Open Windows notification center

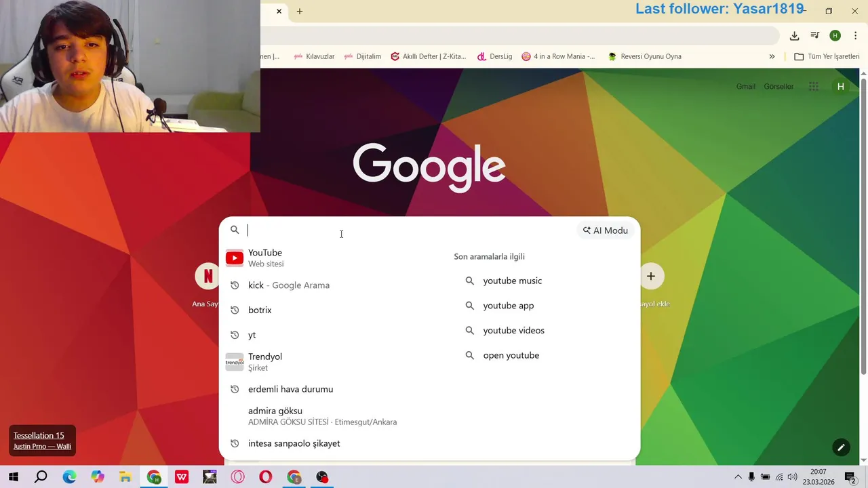[850, 477]
